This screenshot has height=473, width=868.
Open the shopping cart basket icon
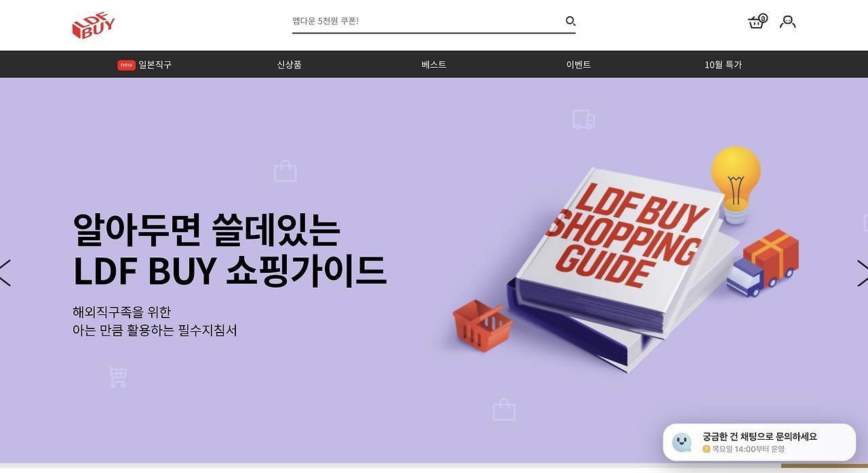pyautogui.click(x=756, y=22)
